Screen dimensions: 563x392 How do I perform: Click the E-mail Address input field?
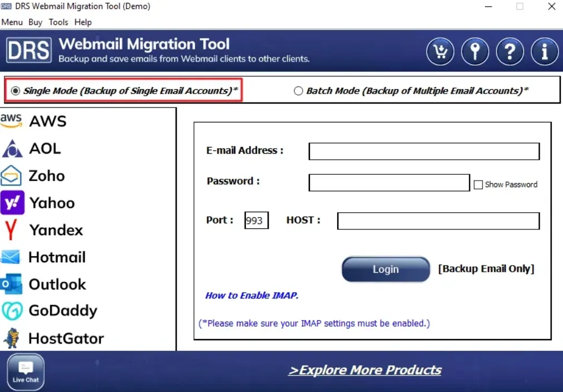[424, 151]
